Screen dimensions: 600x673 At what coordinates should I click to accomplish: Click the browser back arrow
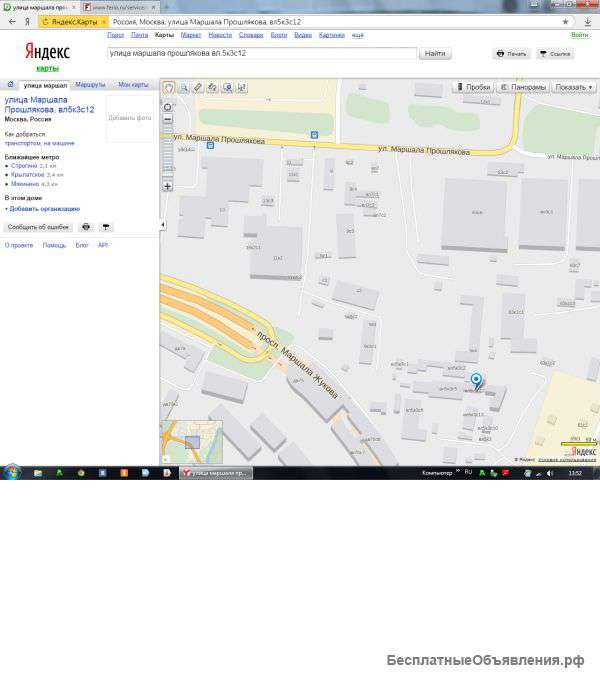tap(12, 21)
